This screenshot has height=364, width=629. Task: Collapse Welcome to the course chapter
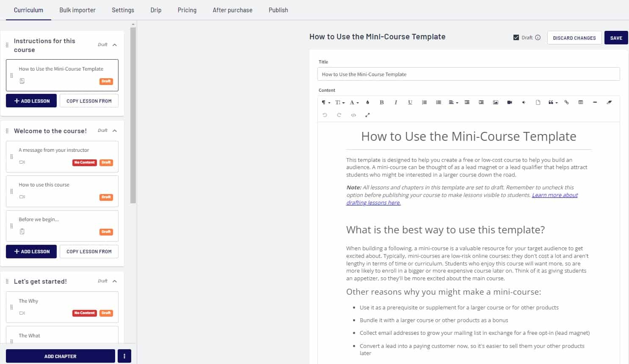(x=115, y=131)
